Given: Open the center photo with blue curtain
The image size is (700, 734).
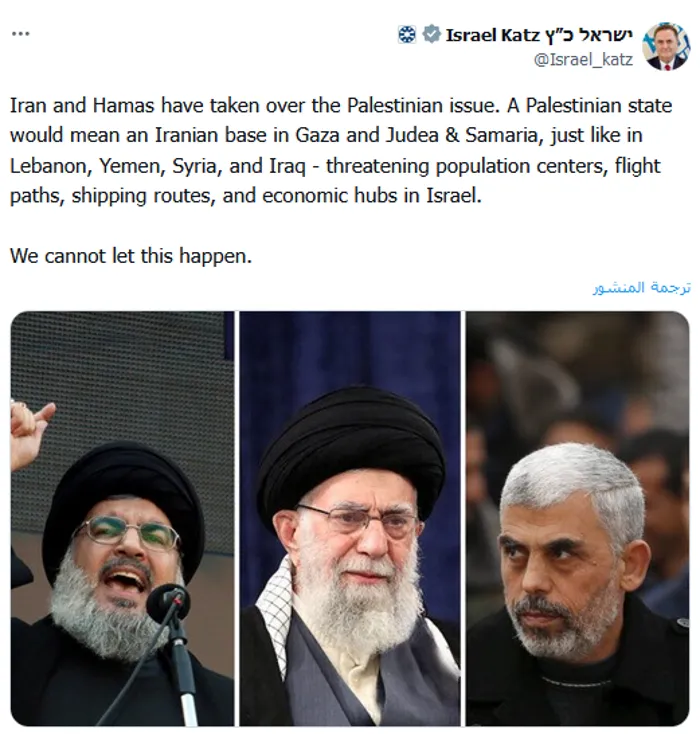Looking at the screenshot, I should click(x=350, y=518).
